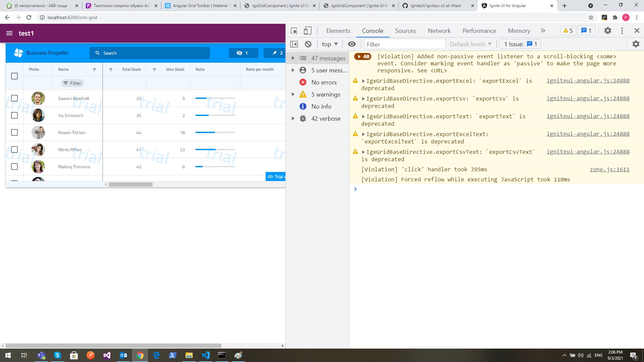
Task: Click the inspect element picker icon
Action: pos(294,31)
